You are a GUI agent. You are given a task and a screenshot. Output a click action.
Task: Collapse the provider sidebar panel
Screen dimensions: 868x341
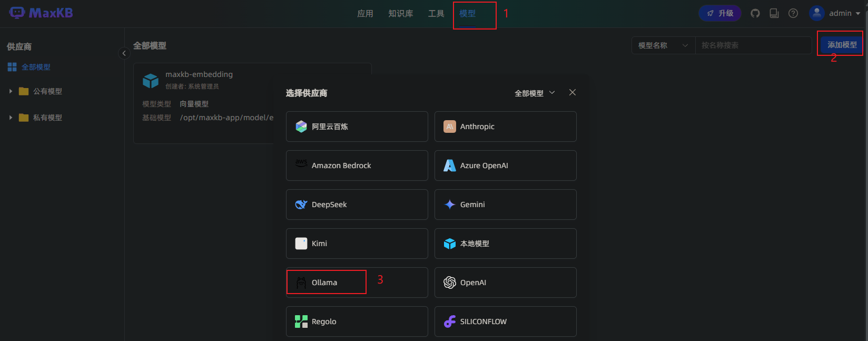124,53
